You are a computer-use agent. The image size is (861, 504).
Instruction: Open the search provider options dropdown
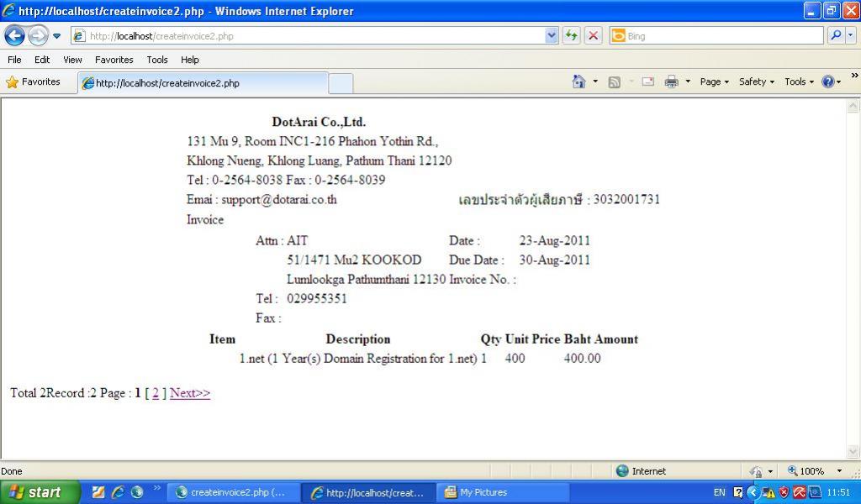tap(851, 36)
